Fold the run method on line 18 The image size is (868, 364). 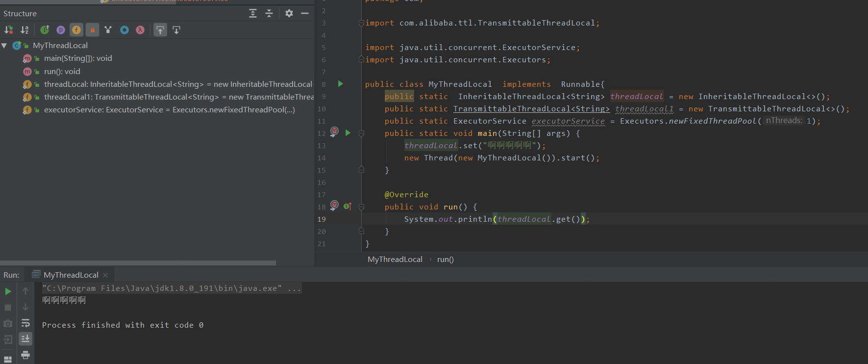click(x=361, y=207)
